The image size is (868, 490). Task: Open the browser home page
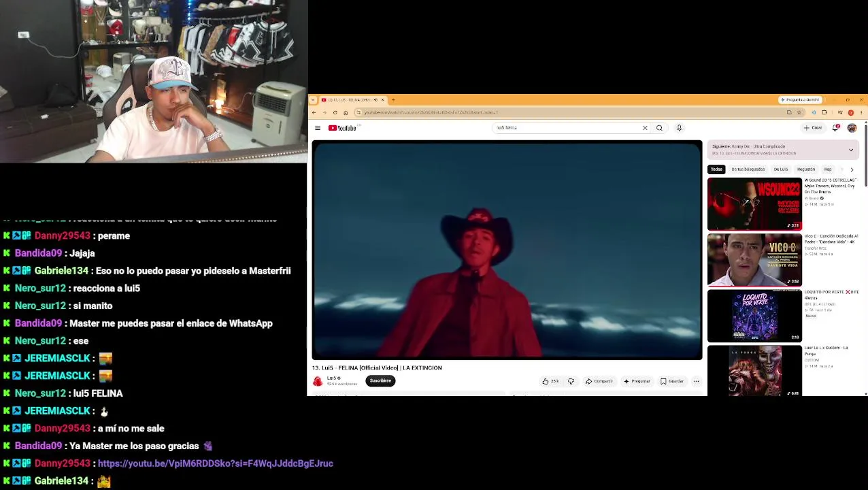tap(346, 112)
